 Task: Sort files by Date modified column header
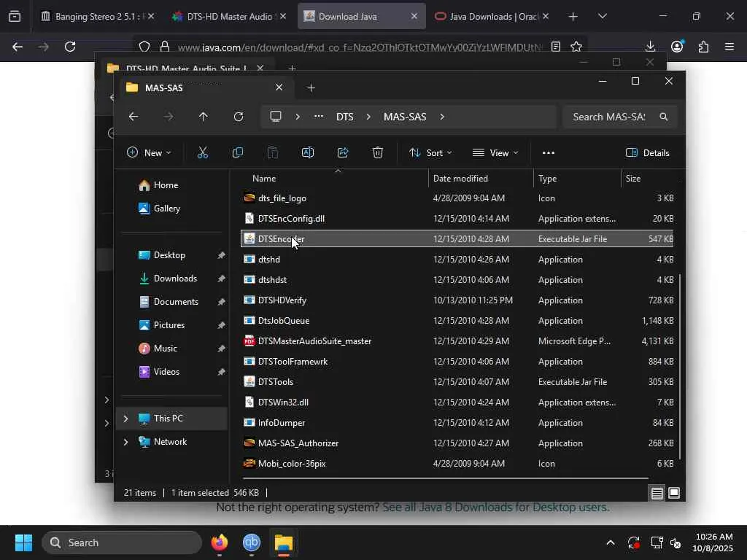point(460,179)
